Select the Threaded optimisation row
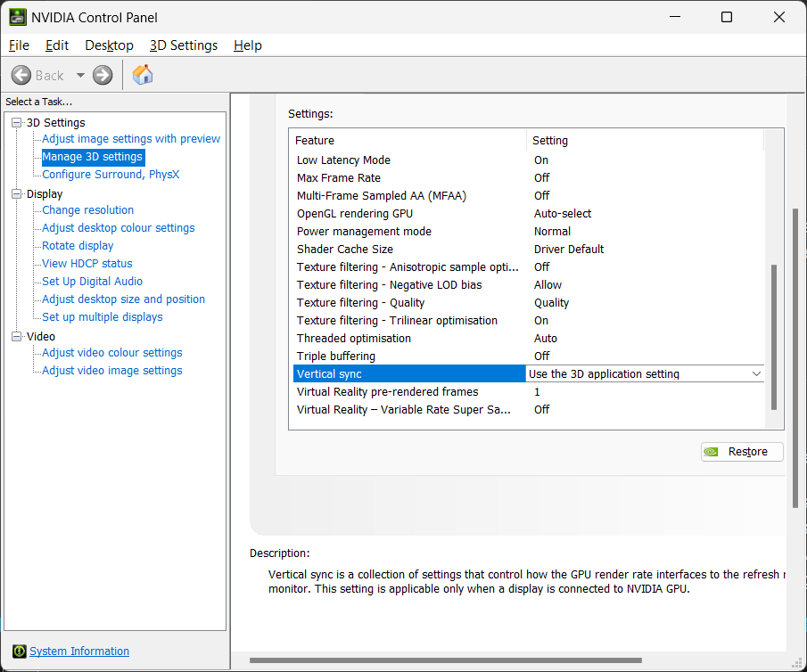Viewport: 807px width, 672px height. coord(529,339)
